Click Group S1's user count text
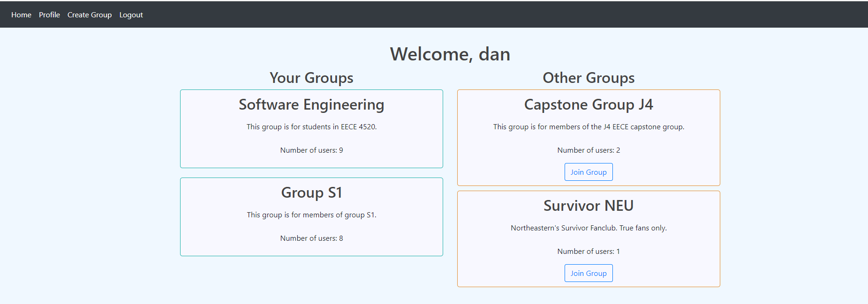Screen dimensions: 868x304 pos(311,238)
